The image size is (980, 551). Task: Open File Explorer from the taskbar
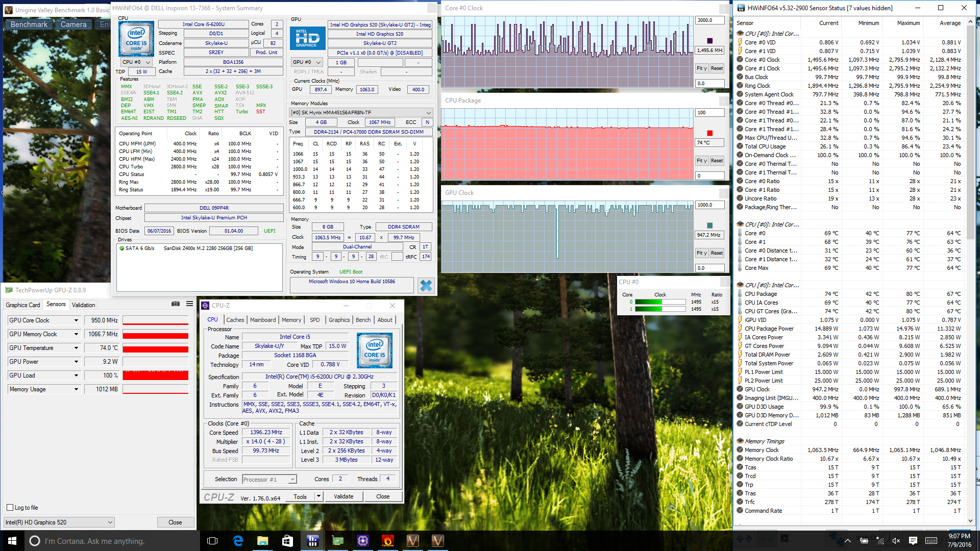tap(262, 541)
